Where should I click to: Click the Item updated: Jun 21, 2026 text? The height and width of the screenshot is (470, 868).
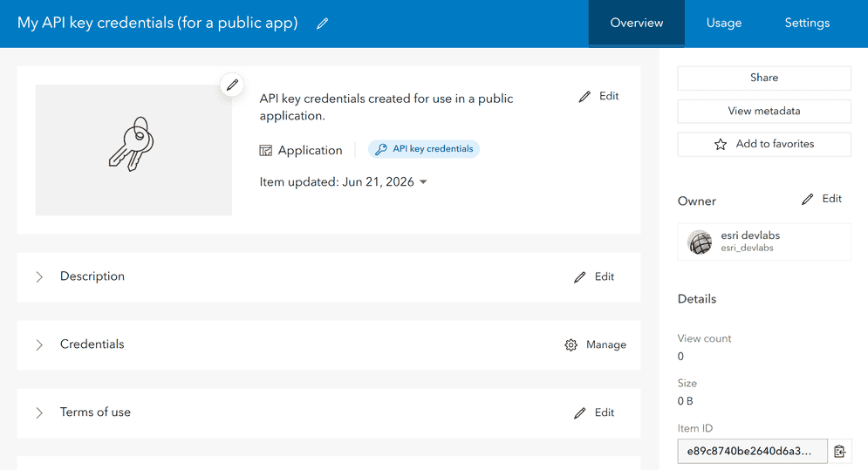337,181
